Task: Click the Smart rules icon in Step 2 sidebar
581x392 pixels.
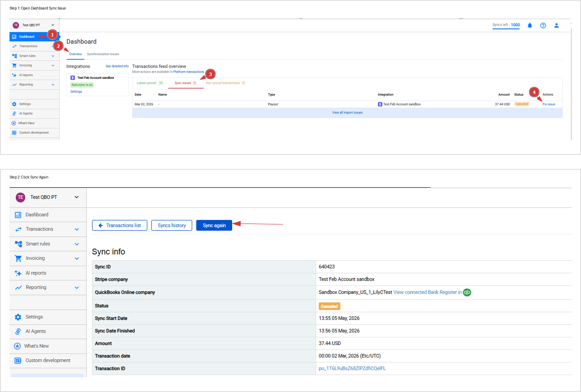Action: [x=18, y=244]
